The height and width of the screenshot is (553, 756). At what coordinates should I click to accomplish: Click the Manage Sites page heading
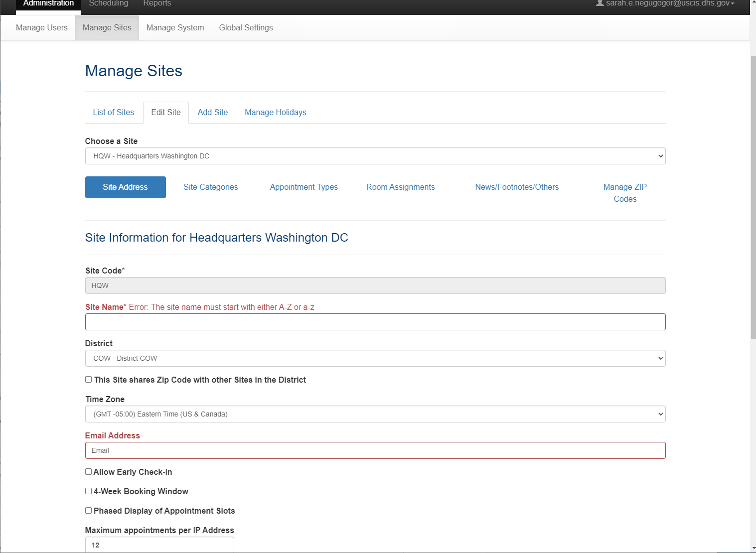[134, 71]
